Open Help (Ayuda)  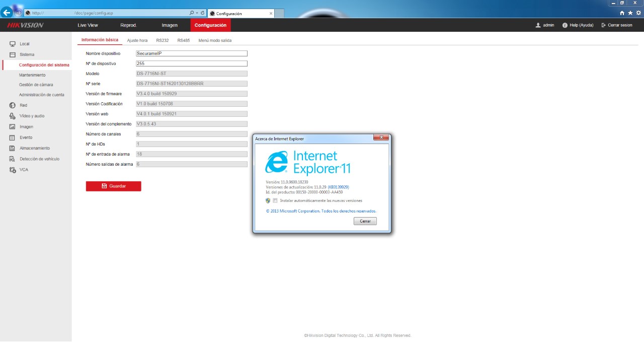[578, 25]
